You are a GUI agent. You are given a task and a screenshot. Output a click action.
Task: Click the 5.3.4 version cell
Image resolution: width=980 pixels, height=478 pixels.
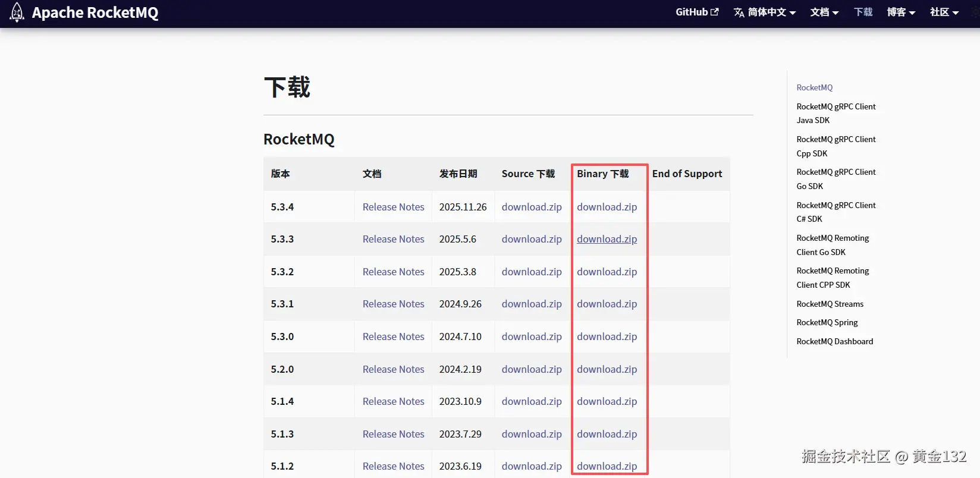click(309, 207)
